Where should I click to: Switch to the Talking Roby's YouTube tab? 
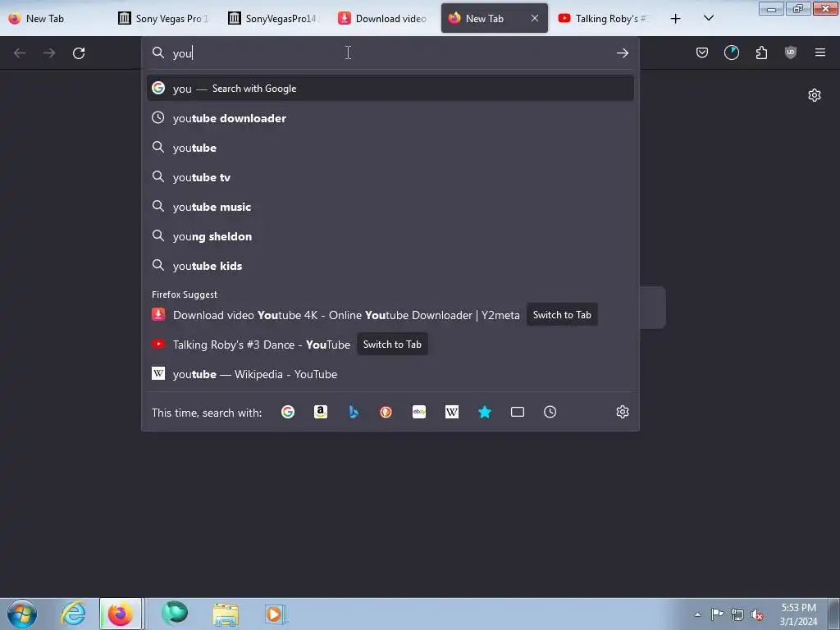pyautogui.click(x=603, y=18)
